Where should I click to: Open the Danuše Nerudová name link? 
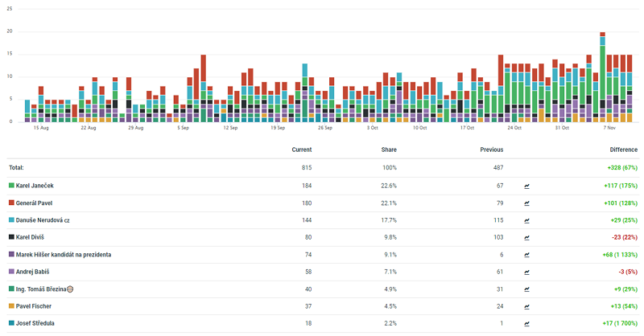tap(43, 220)
